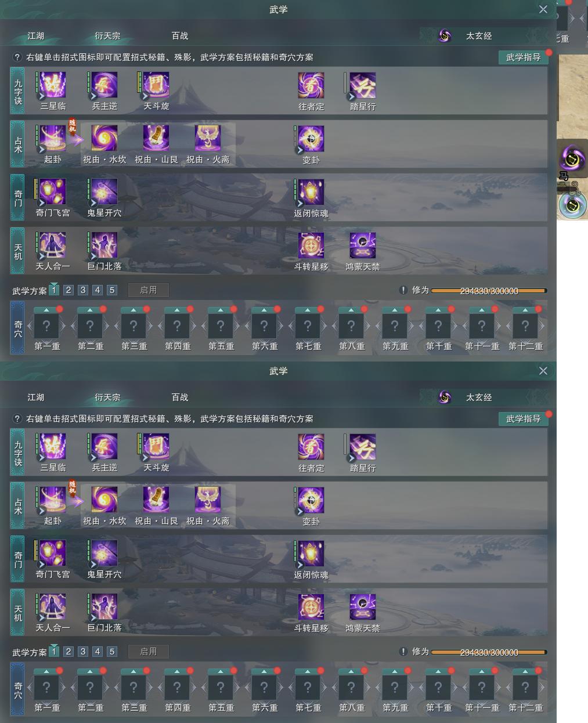Expand 第十二重 奇穴 slot in upper window
The image size is (588, 723).
[x=525, y=326]
